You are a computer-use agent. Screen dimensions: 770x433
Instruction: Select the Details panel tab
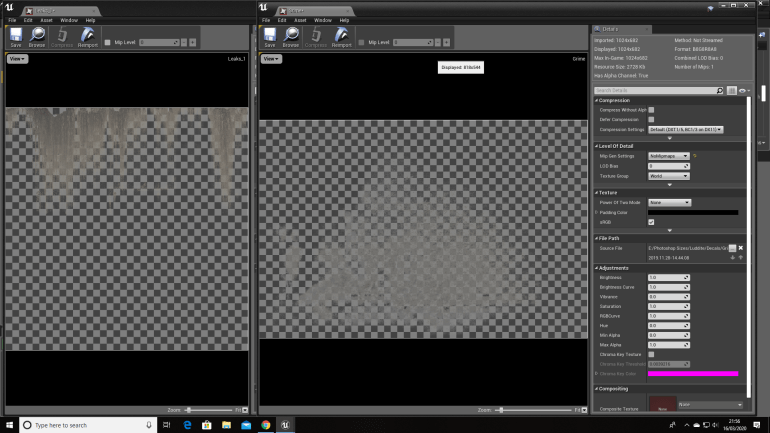click(622, 29)
